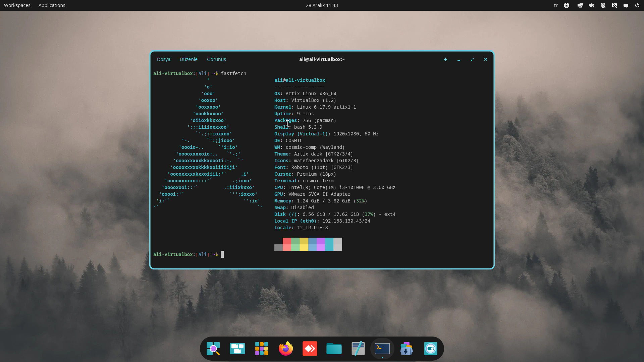Viewport: 644px width, 362px height.
Task: Click the Memory value '1.24 GiB / 3.82 GiB'
Action: (324, 201)
